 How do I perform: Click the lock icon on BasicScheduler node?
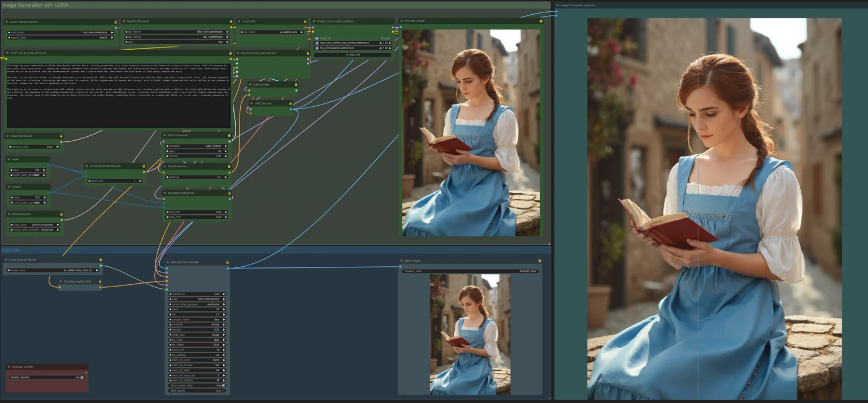229,136
